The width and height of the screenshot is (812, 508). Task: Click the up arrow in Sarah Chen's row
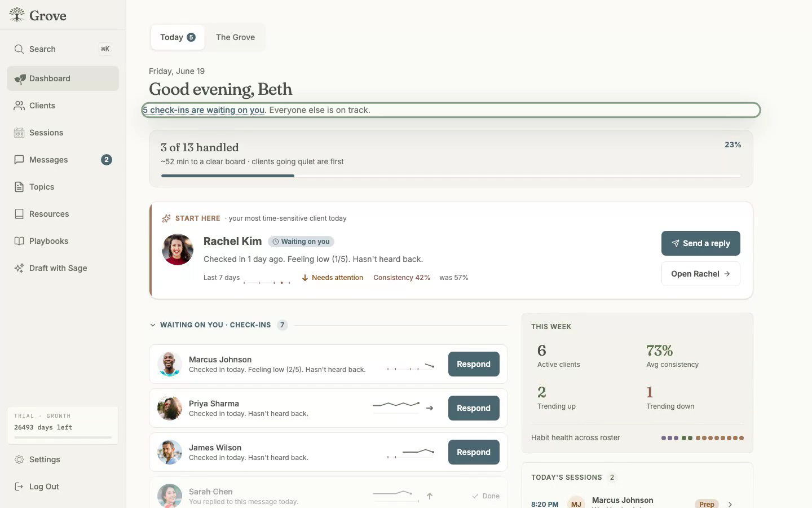(430, 496)
